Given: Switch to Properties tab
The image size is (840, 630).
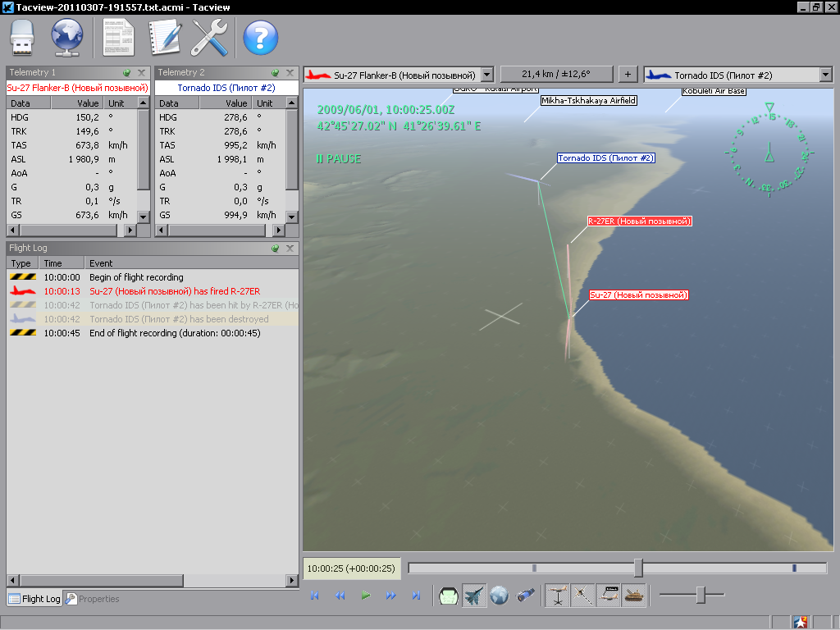Looking at the screenshot, I should coord(92,598).
